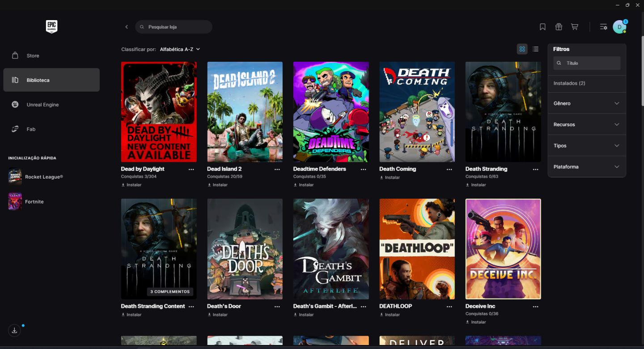Open the Dead by Daylight cover art
This screenshot has height=349, width=644.
pos(159,112)
